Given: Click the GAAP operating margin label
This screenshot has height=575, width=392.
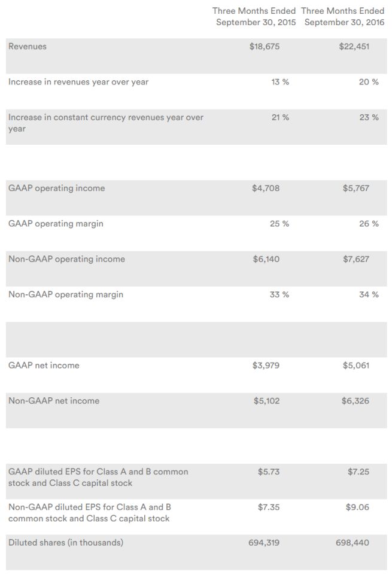Looking at the screenshot, I should click(56, 223).
